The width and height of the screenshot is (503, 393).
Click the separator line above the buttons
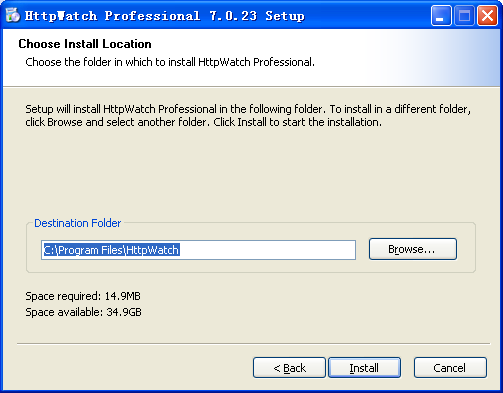[x=253, y=343]
